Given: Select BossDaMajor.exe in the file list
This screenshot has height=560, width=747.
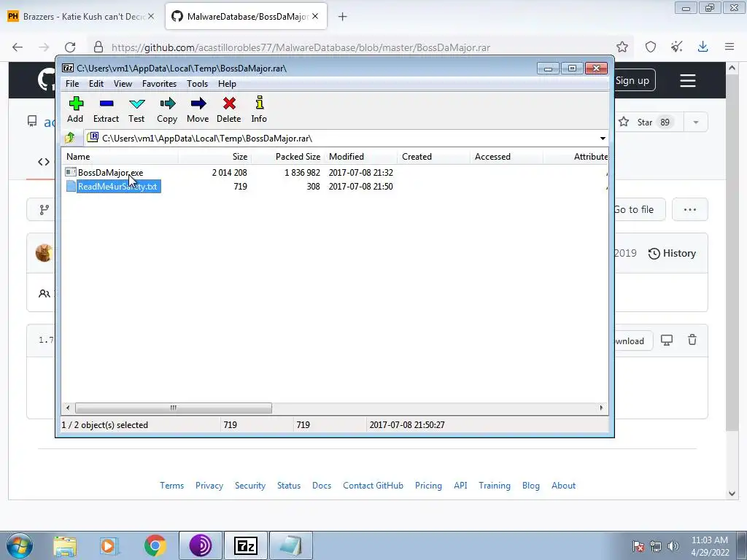Looking at the screenshot, I should (111, 172).
